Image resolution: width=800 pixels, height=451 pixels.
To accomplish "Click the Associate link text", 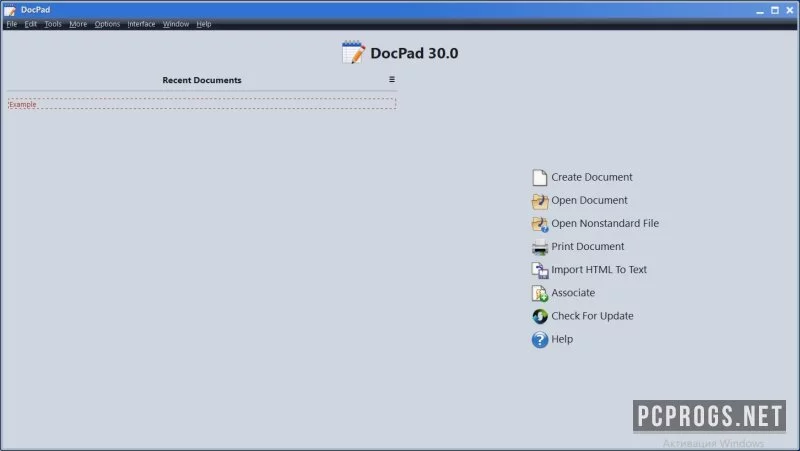I will (x=573, y=293).
